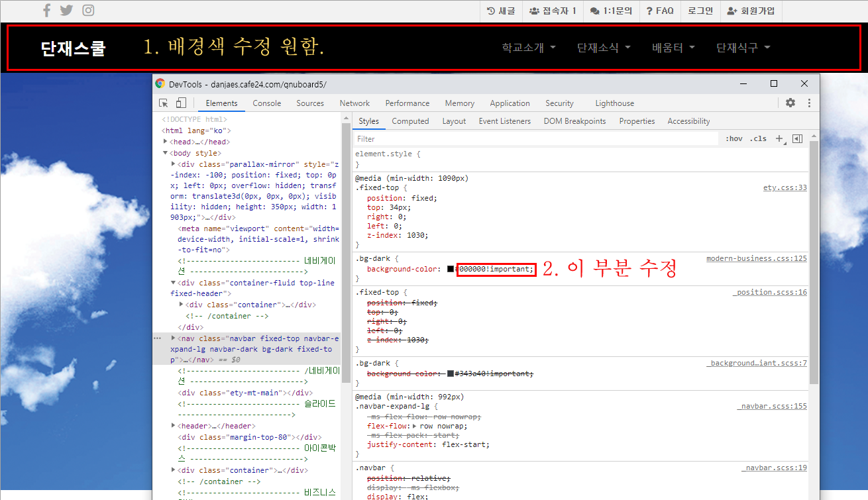Screen dimensions: 868x500
Task: Select the div class ety-mt-main row
Action: (245, 393)
